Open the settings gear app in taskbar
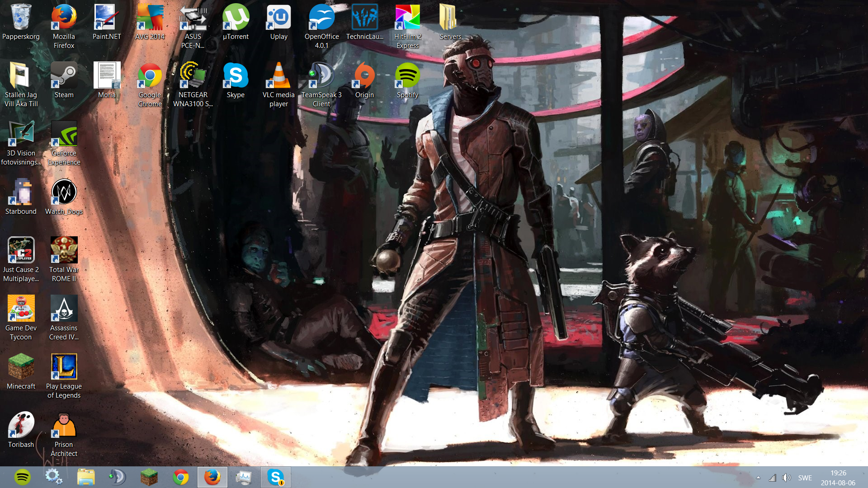Screen dimensions: 868x488 point(54,477)
